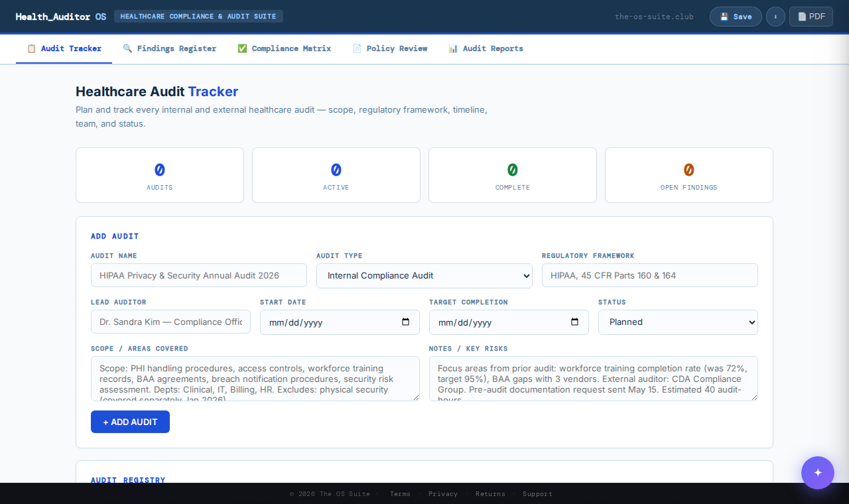Click the Save button in header
Image resolution: width=849 pixels, height=504 pixels.
(736, 17)
